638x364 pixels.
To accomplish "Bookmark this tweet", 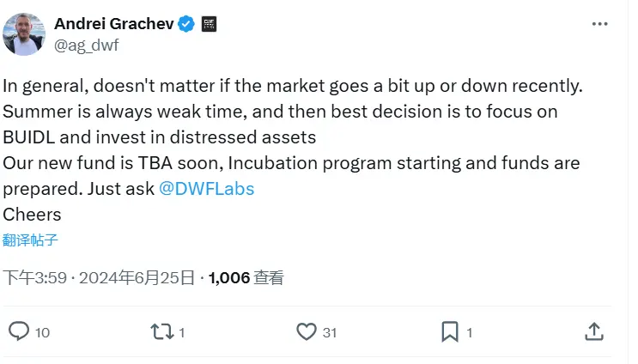I will [x=450, y=331].
